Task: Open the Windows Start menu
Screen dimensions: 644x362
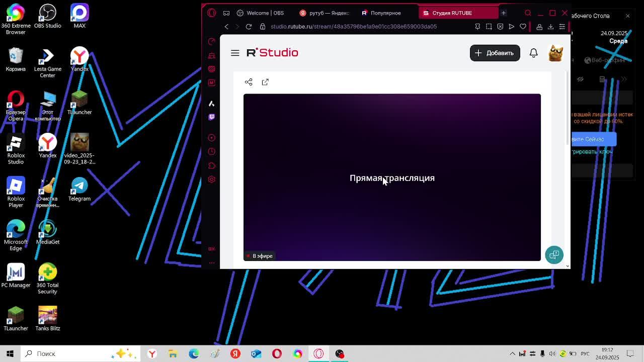Action: pyautogui.click(x=10, y=353)
